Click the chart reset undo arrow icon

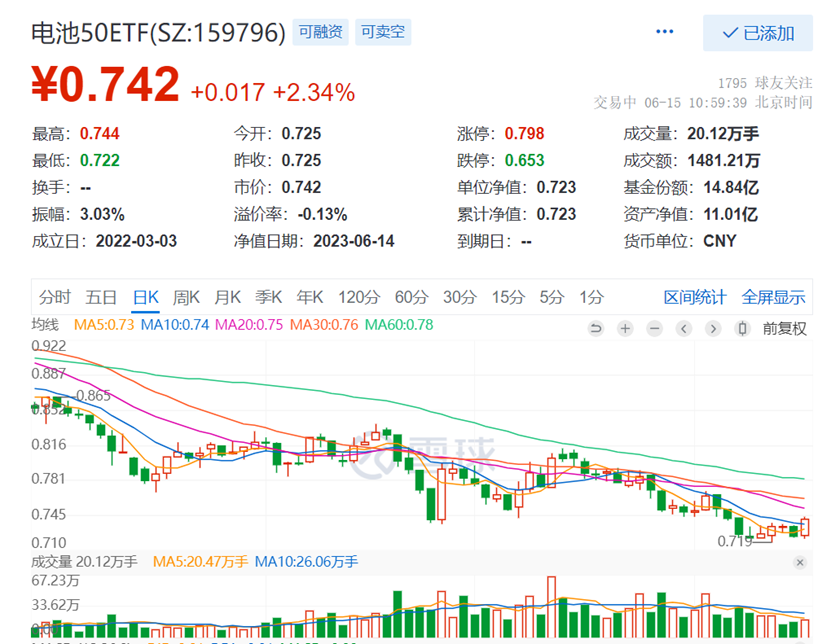point(596,329)
